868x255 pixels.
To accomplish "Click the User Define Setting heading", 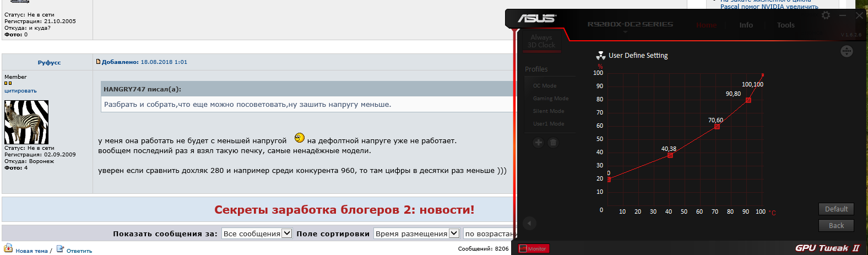I will (638, 56).
